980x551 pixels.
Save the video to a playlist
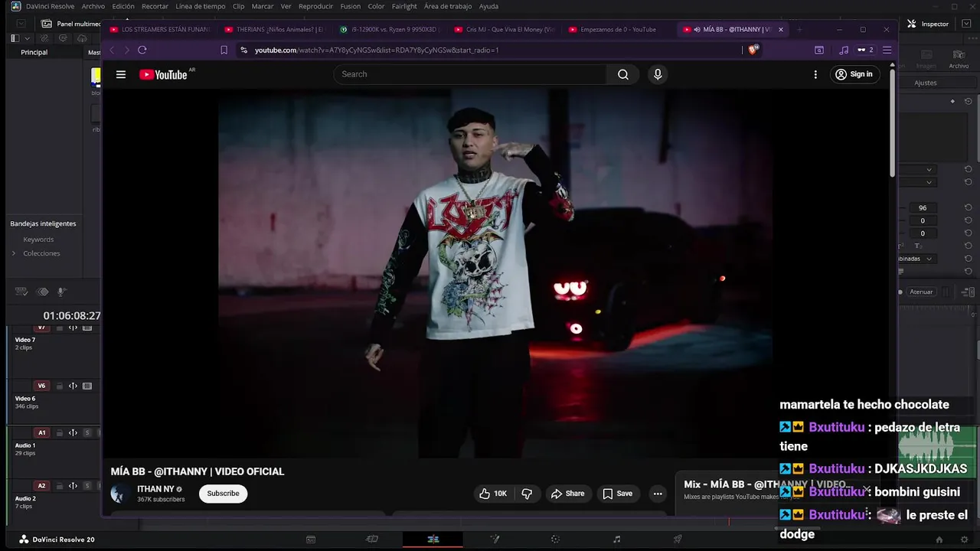617,494
